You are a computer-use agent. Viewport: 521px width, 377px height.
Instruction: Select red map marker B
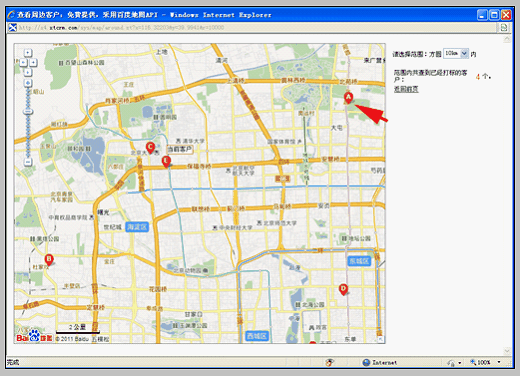point(49,260)
